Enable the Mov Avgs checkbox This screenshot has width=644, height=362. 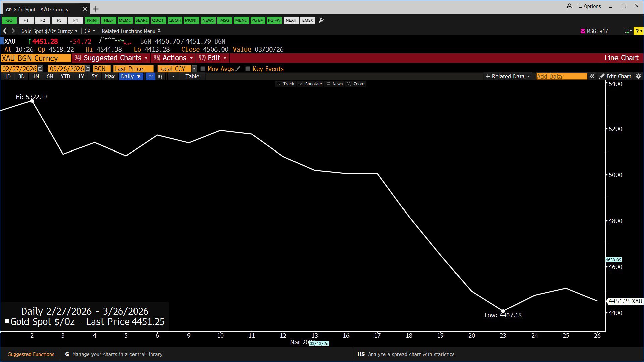203,69
